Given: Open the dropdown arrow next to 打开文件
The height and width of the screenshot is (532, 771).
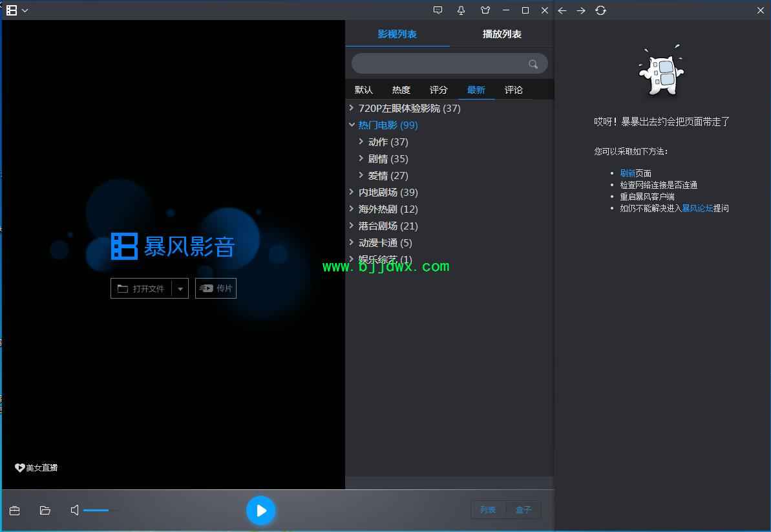Looking at the screenshot, I should pyautogui.click(x=180, y=288).
